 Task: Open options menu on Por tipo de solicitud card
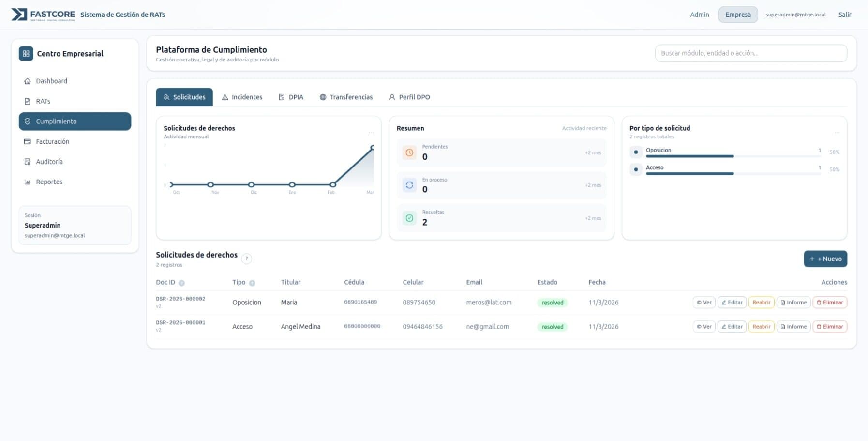pos(837,132)
